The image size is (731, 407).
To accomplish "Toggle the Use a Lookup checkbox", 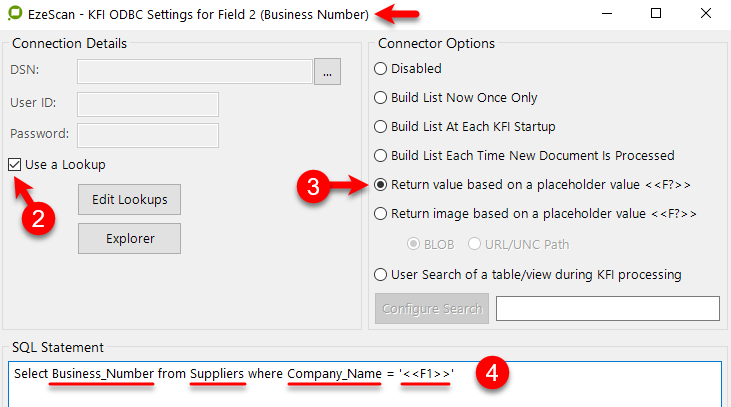I will (x=15, y=164).
